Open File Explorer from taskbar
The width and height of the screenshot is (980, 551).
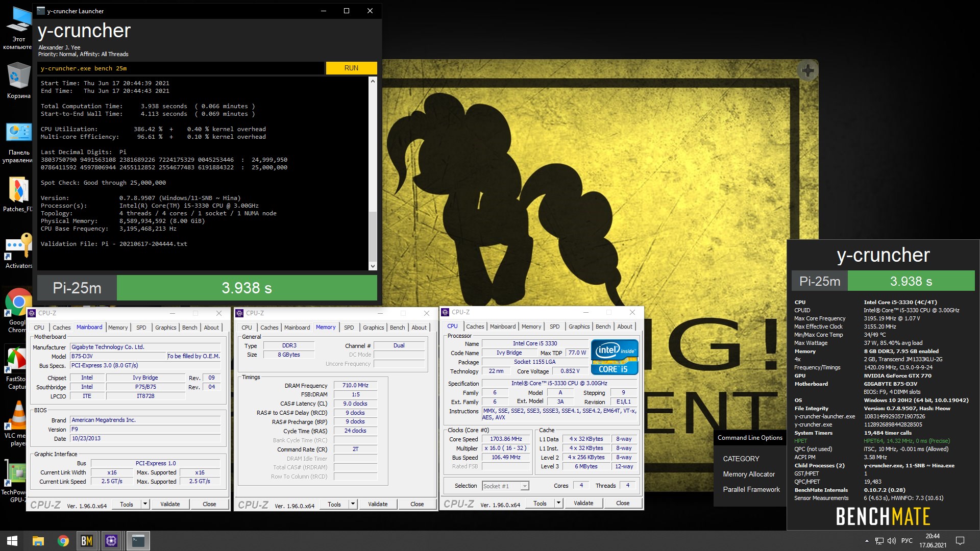(38, 541)
